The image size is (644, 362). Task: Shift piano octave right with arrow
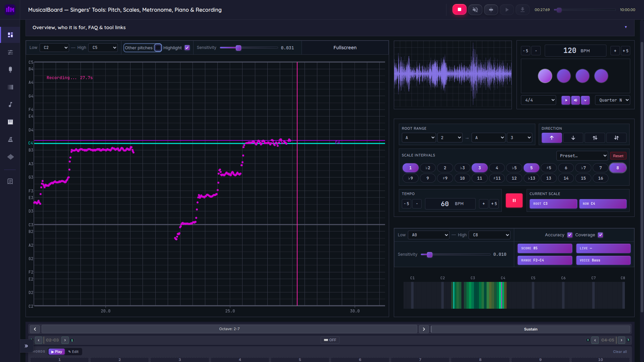tap(424, 329)
